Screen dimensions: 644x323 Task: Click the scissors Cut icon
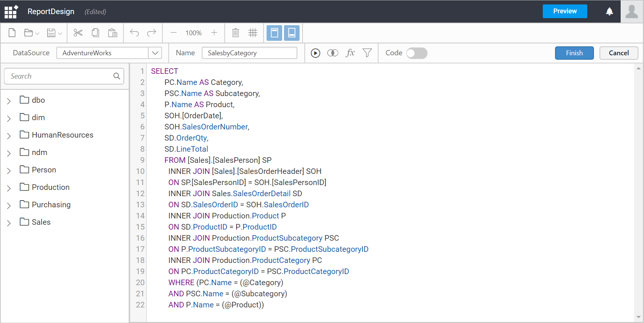coord(78,33)
